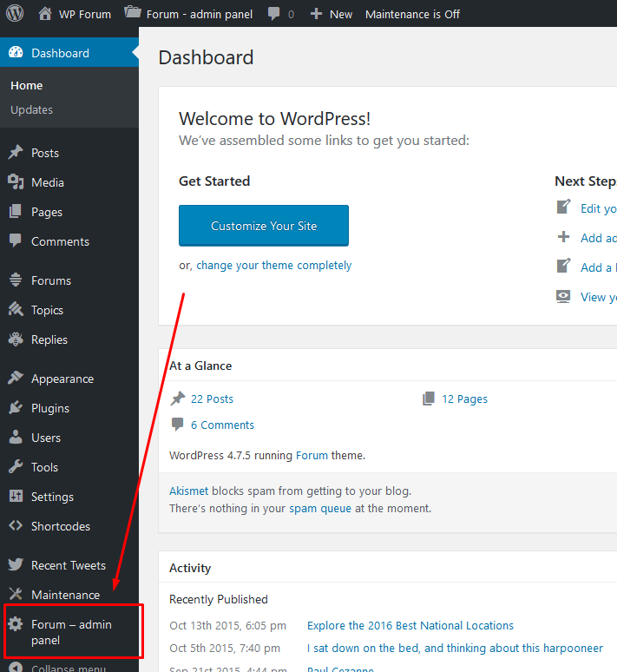Select the Recent Tweets Twitter bird icon

tap(16, 565)
